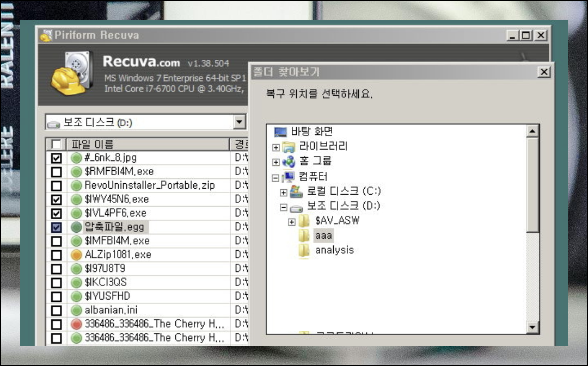Minimize the Piriform Recuva window

[513, 35]
